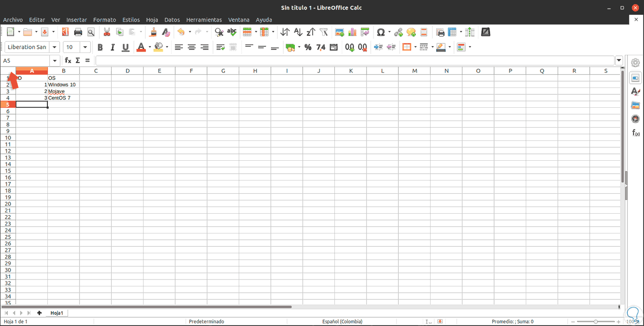Open the Freeze rows and columns dropdown arrow
Screen dimensions: 644x326
pyautogui.click(x=461, y=32)
